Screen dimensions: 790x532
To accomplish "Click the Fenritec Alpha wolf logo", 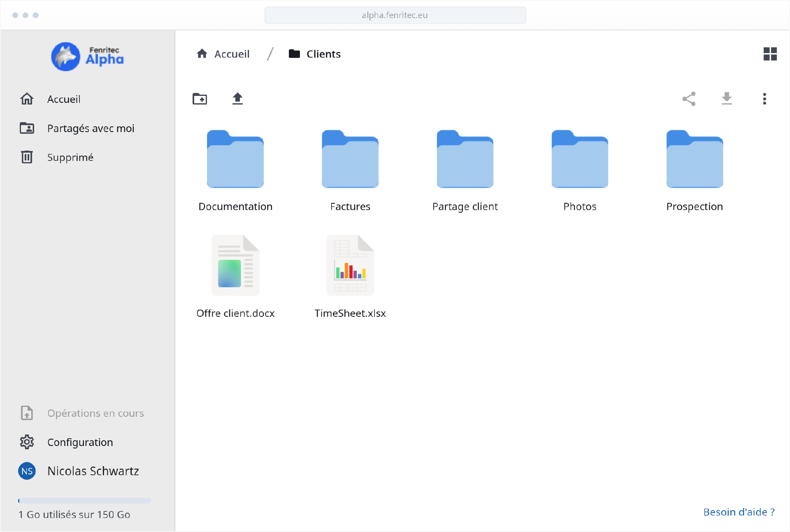I will coord(88,56).
